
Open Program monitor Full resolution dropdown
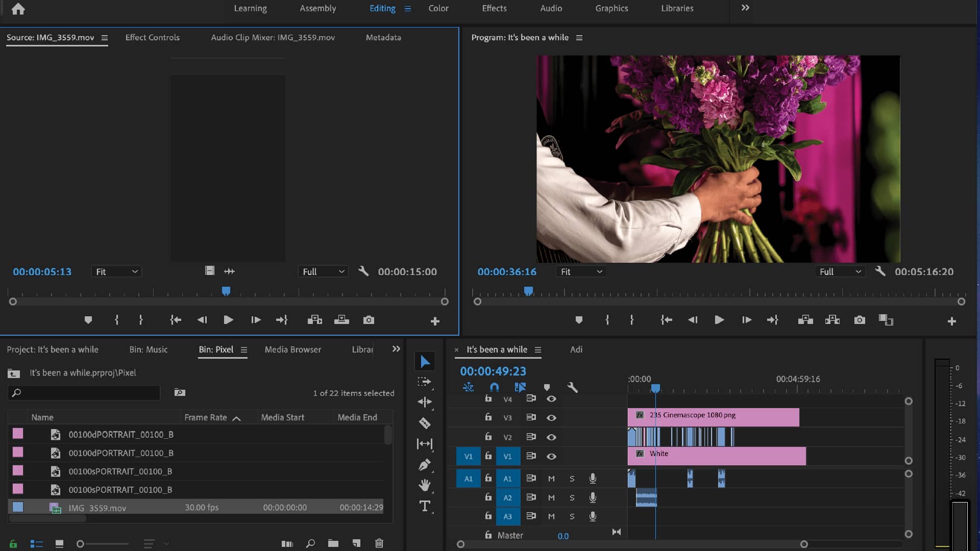840,271
